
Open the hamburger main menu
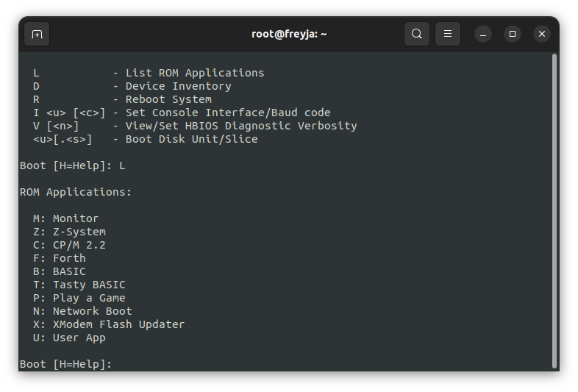click(x=448, y=34)
